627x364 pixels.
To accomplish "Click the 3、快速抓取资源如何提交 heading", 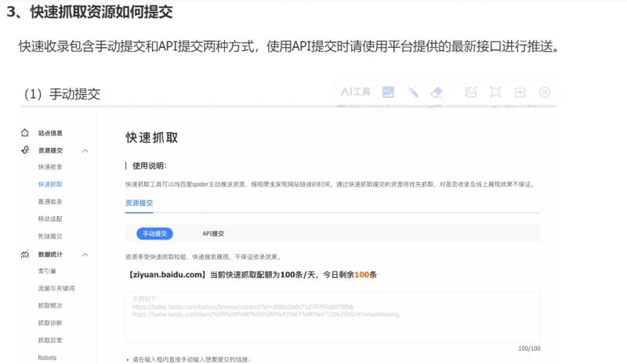I will [89, 12].
